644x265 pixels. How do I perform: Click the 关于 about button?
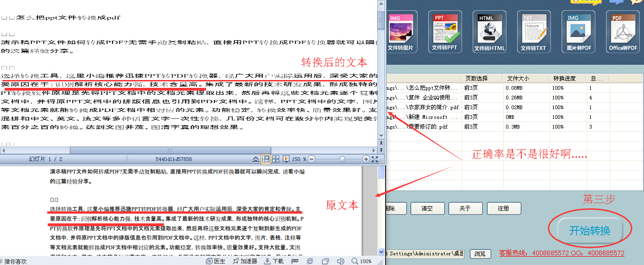coord(465,209)
